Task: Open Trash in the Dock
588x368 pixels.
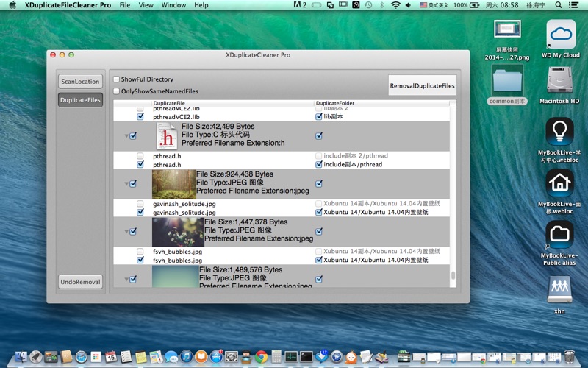Action: 569,356
